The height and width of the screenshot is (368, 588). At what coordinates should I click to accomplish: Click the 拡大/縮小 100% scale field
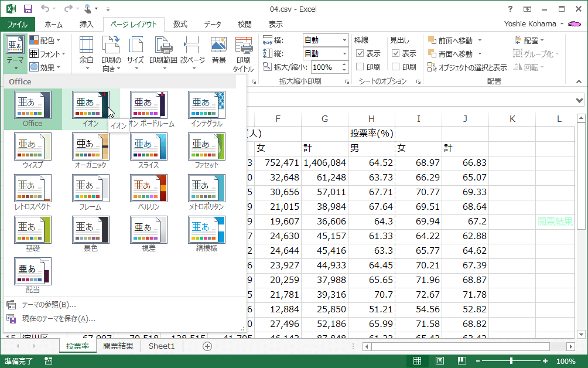click(x=326, y=67)
